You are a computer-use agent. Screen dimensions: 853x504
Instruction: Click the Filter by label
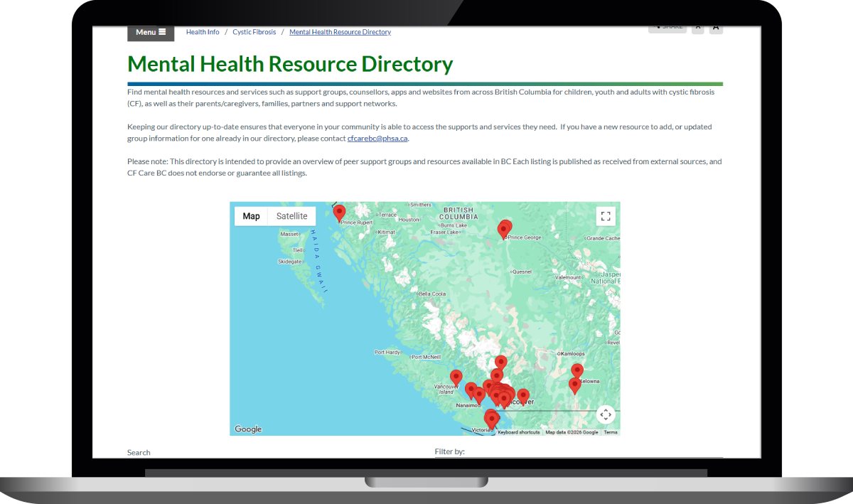tap(450, 451)
